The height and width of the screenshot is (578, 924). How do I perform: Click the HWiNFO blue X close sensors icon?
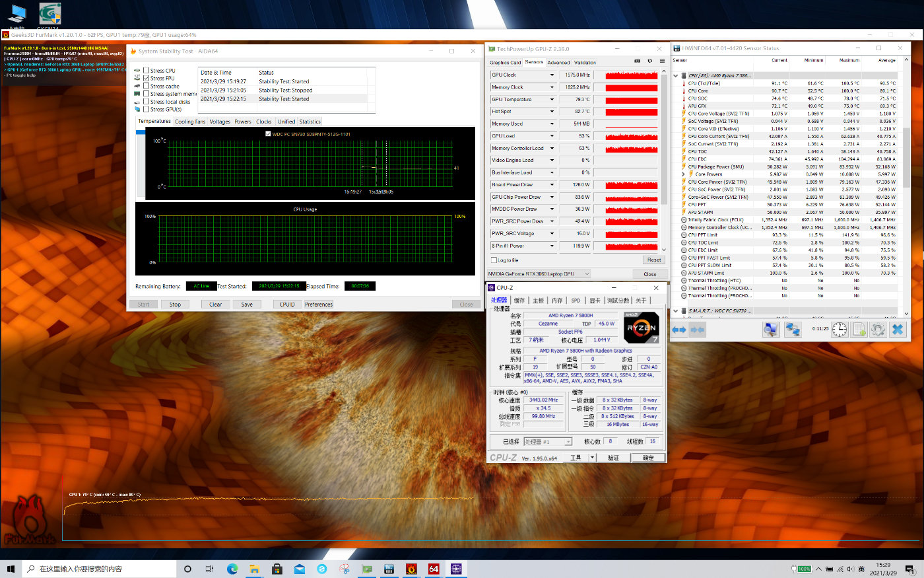tap(897, 329)
